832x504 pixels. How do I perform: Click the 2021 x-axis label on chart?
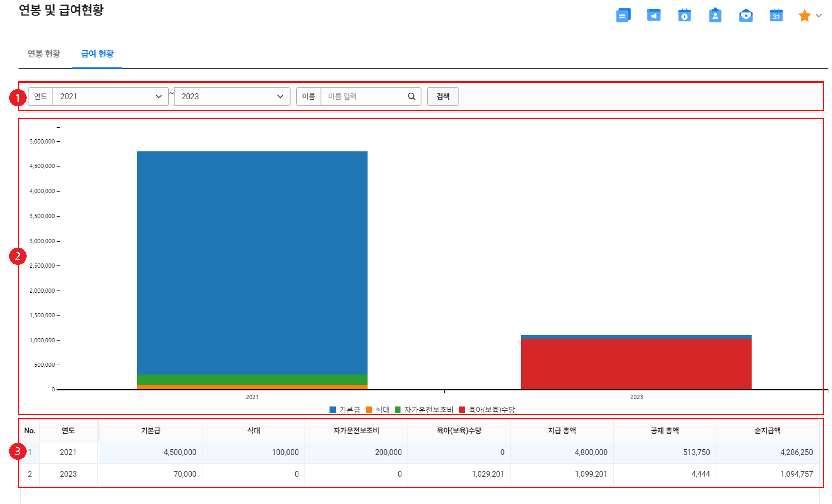[252, 397]
